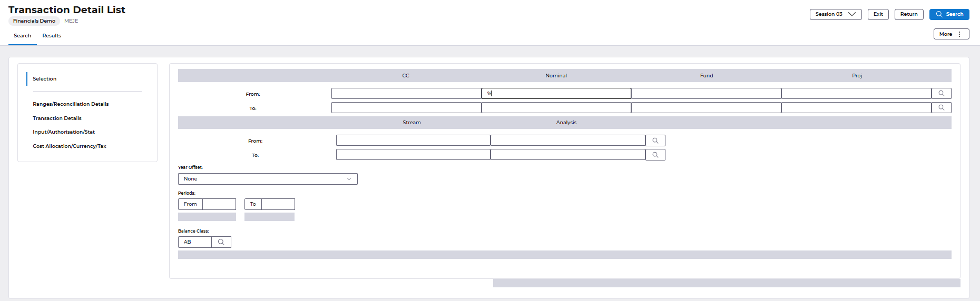This screenshot has height=301, width=980.
Task: Open Input/Authorisation/Stat section
Action: [x=64, y=132]
